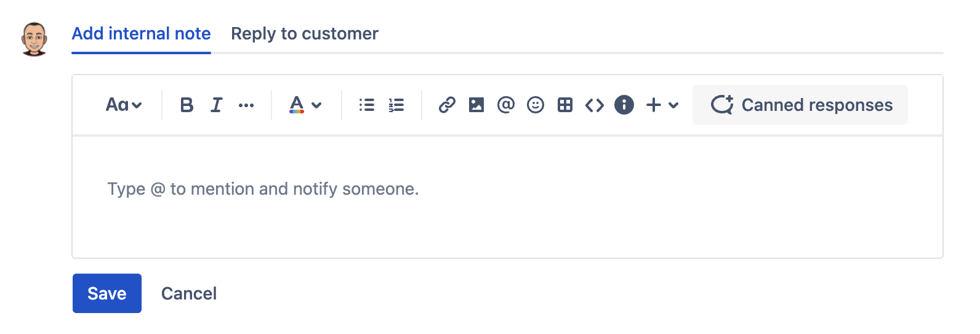Open more formatting options ellipsis
This screenshot has height=334, width=980.
tap(246, 105)
